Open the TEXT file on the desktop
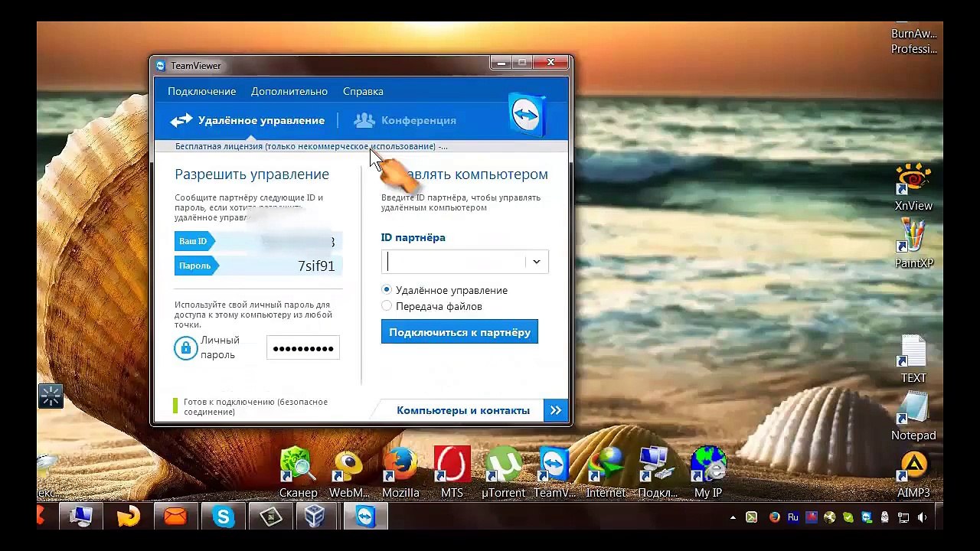980x551 pixels. click(x=913, y=359)
